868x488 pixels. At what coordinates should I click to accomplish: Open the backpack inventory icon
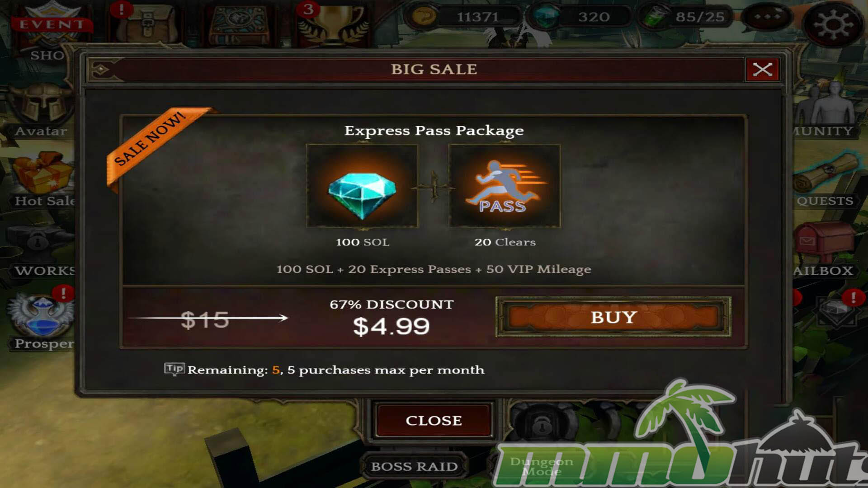click(147, 23)
